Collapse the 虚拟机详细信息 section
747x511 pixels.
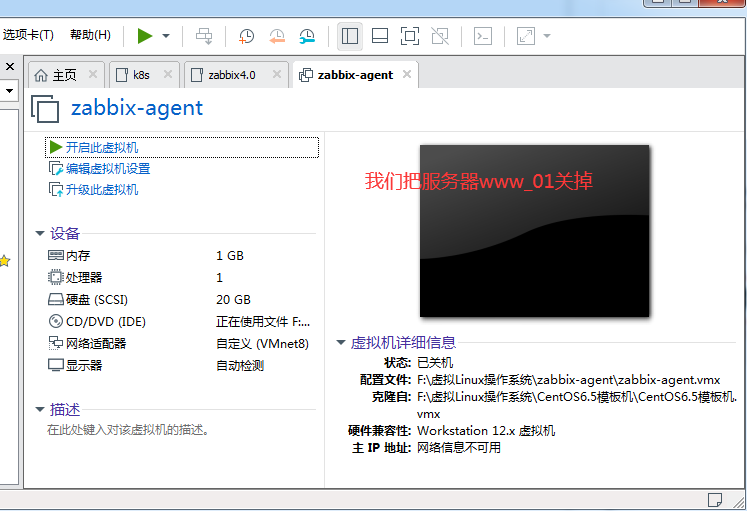tap(341, 342)
